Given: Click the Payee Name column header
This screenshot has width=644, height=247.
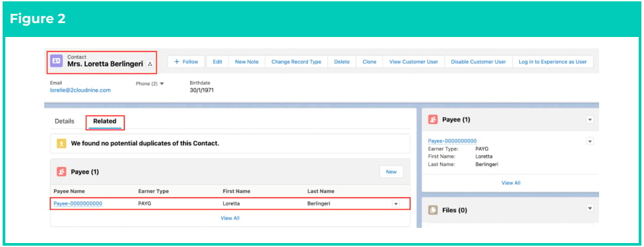Looking at the screenshot, I should pyautogui.click(x=69, y=191).
